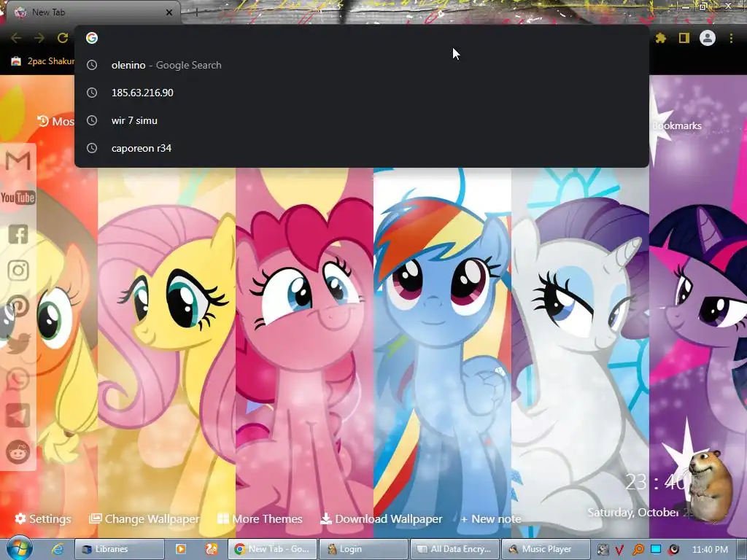This screenshot has width=747, height=560.
Task: Switch to the Login taskbar window
Action: point(363,549)
